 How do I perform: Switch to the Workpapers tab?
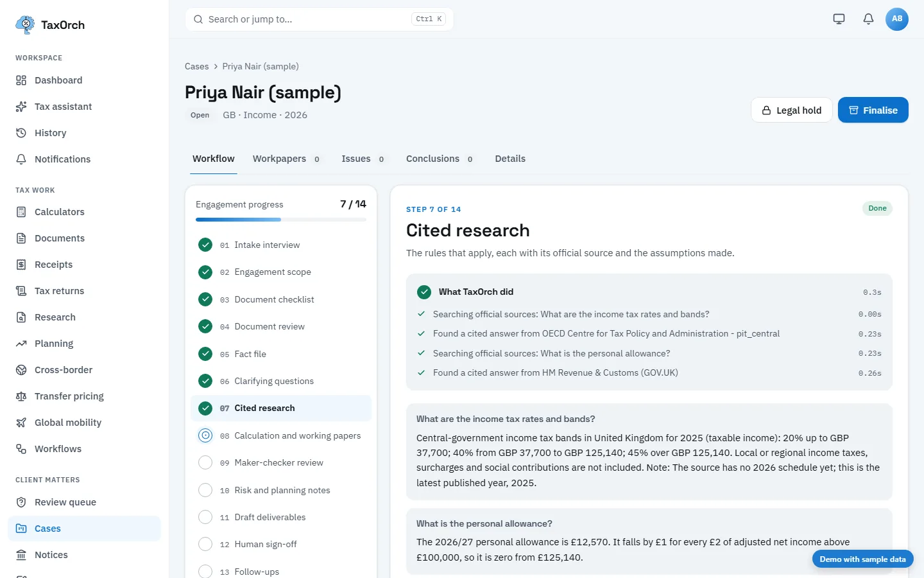point(286,159)
